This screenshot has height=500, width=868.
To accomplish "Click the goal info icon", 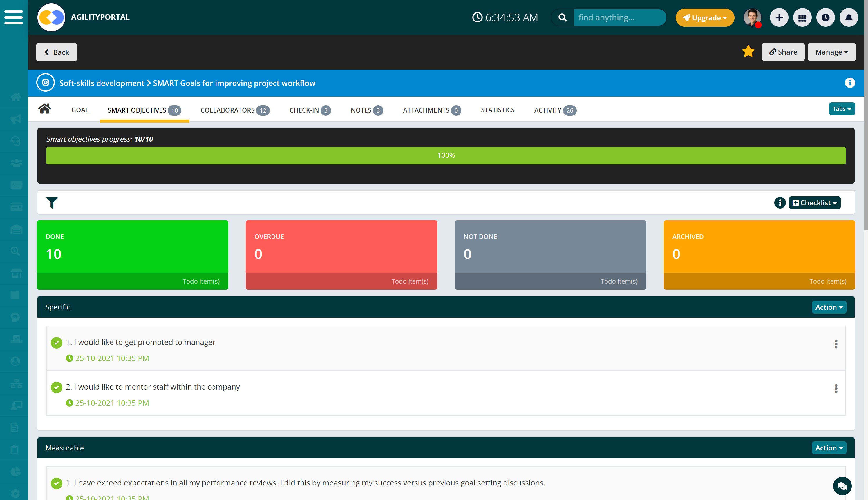I will click(849, 83).
